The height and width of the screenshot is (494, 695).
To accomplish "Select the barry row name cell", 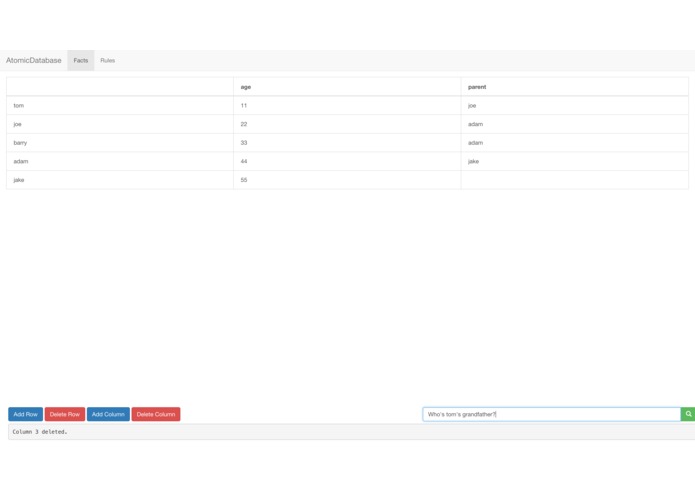I will [120, 143].
